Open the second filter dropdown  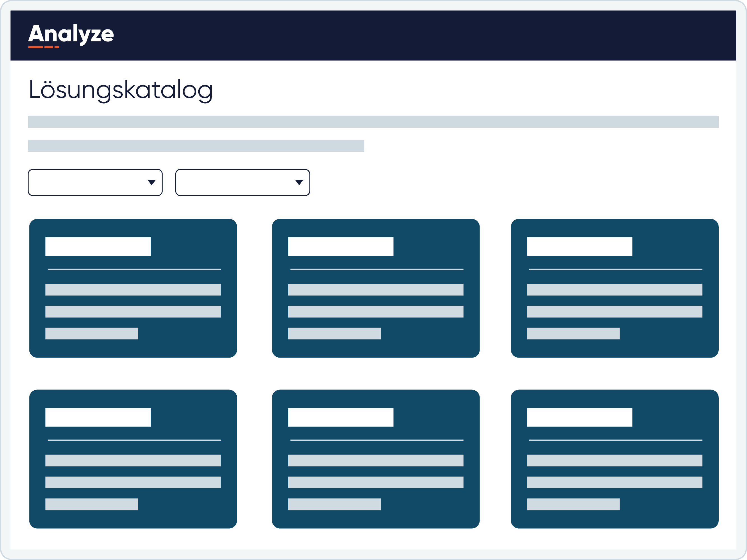click(243, 182)
